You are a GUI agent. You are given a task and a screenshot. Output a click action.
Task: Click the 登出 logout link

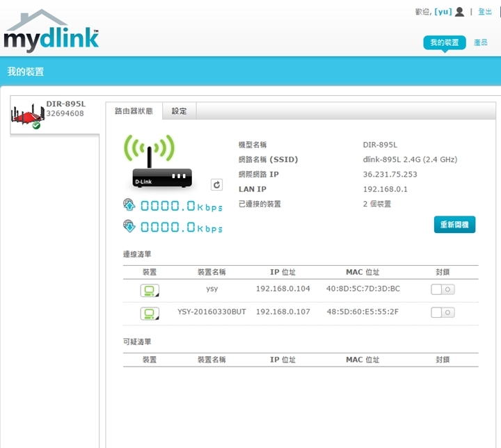pos(485,12)
